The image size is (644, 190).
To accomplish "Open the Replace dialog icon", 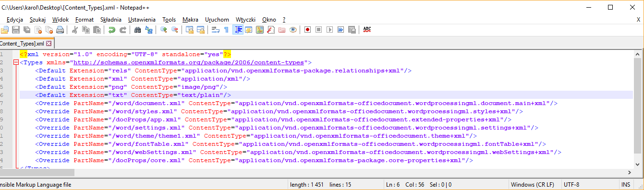I will 149,30.
